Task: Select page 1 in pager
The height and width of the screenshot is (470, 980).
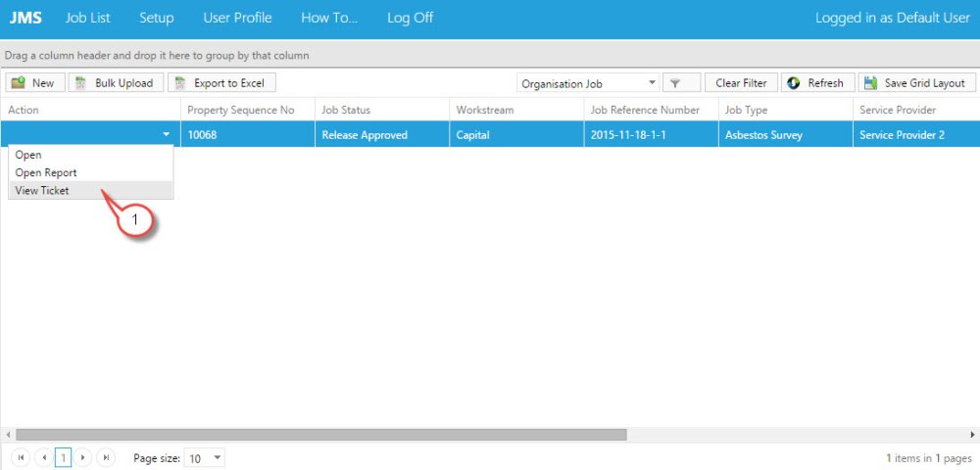Action: [63, 458]
